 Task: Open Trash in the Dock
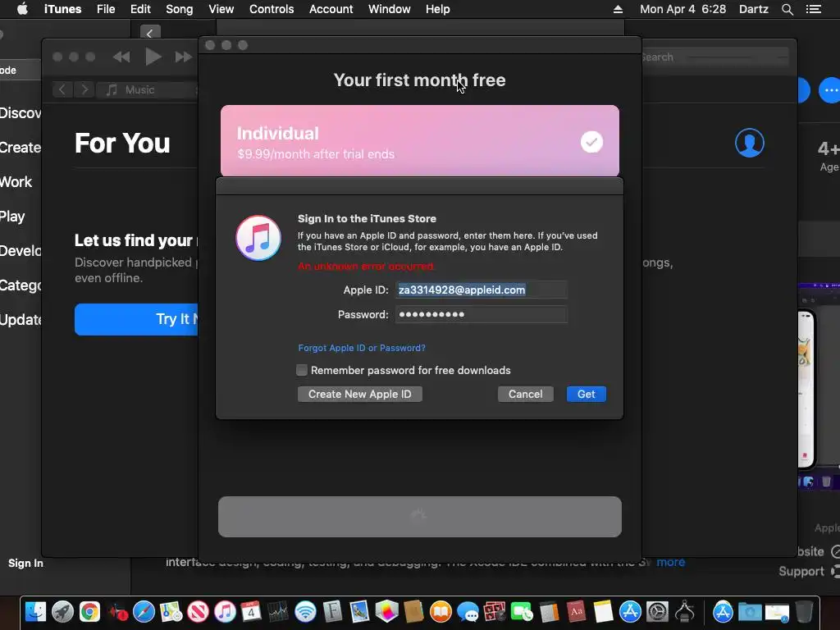coord(804,612)
